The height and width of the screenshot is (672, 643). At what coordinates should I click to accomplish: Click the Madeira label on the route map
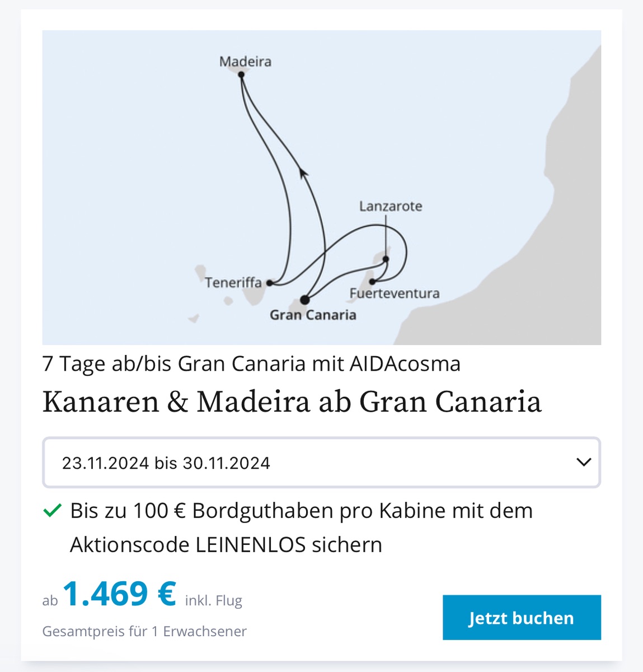[245, 61]
